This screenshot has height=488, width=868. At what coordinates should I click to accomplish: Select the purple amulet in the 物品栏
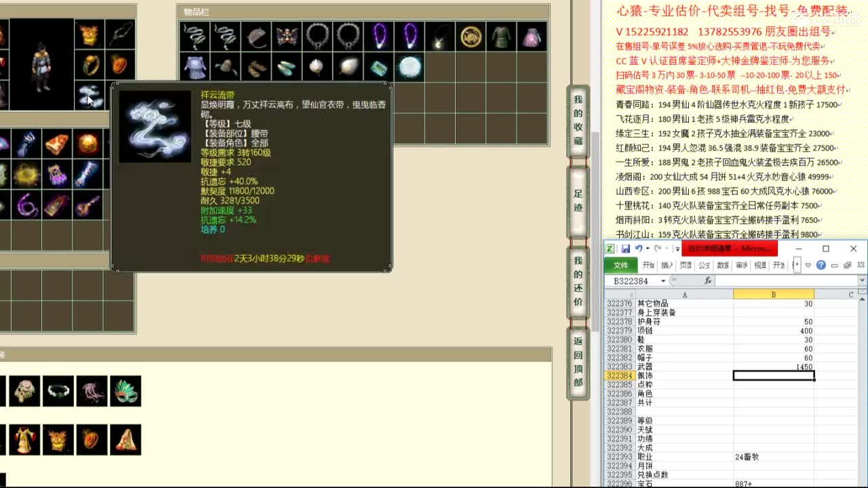[380, 35]
